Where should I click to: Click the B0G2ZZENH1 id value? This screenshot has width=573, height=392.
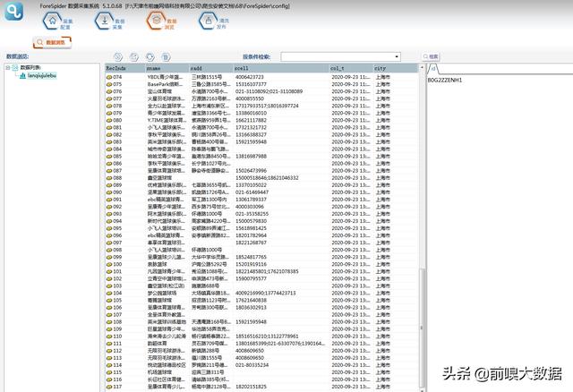click(x=445, y=80)
